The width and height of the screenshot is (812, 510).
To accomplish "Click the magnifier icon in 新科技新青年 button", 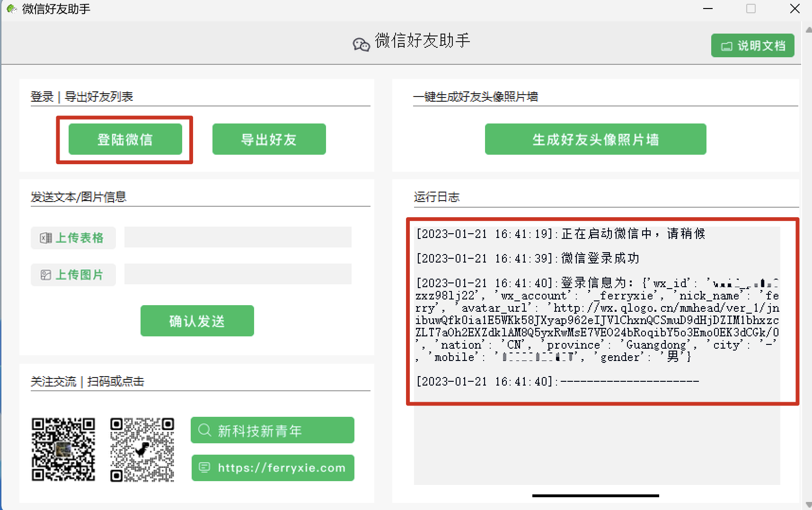I will click(204, 430).
